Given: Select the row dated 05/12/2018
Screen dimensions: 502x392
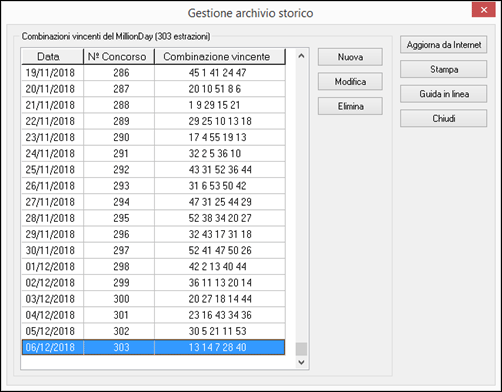Looking at the screenshot, I should point(153,331).
